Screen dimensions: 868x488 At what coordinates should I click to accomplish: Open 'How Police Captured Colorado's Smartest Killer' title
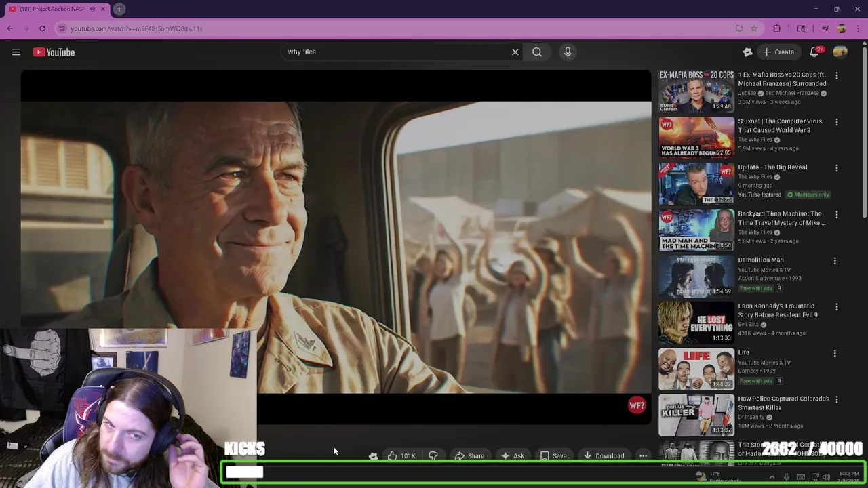pos(783,403)
